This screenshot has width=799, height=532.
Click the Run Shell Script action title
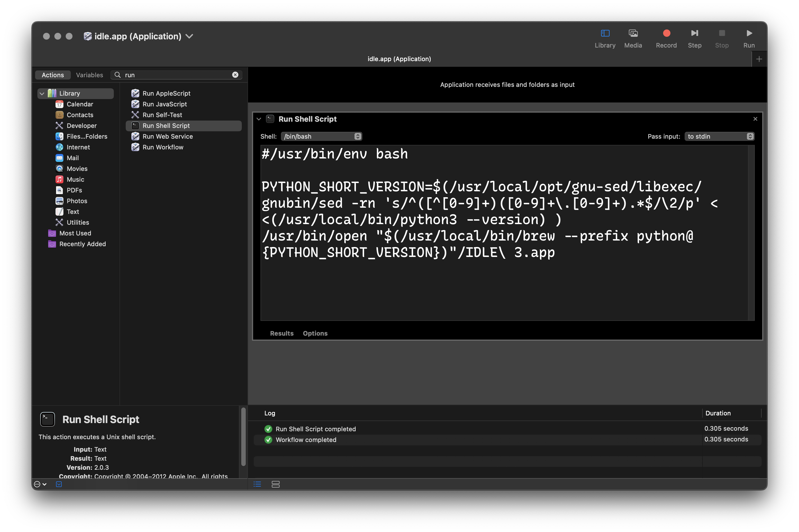tap(307, 119)
